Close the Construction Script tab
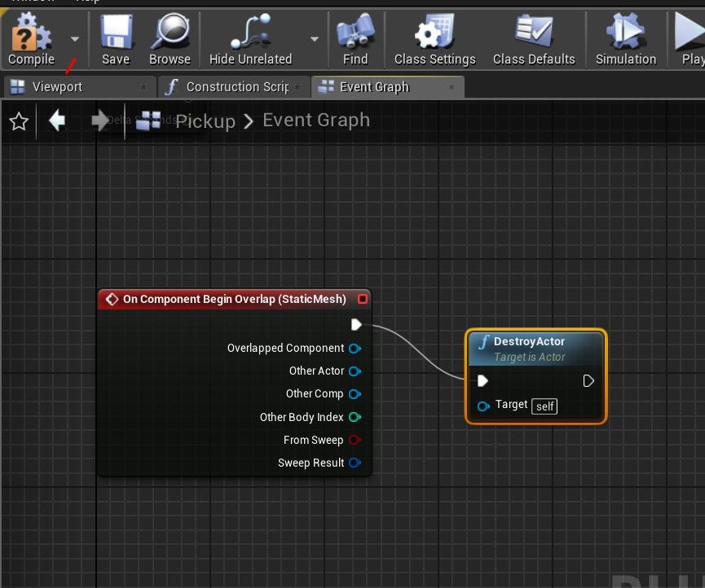 [x=297, y=86]
